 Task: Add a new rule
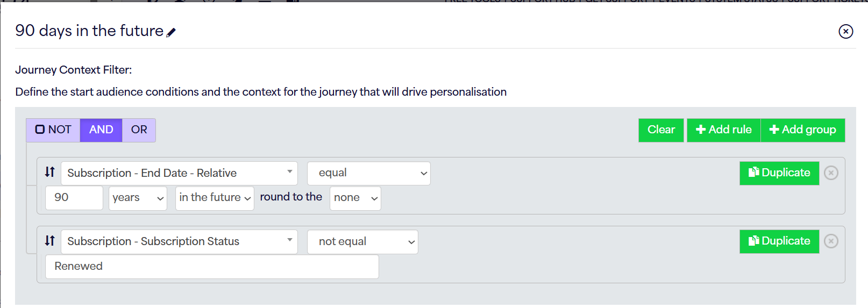(x=723, y=130)
